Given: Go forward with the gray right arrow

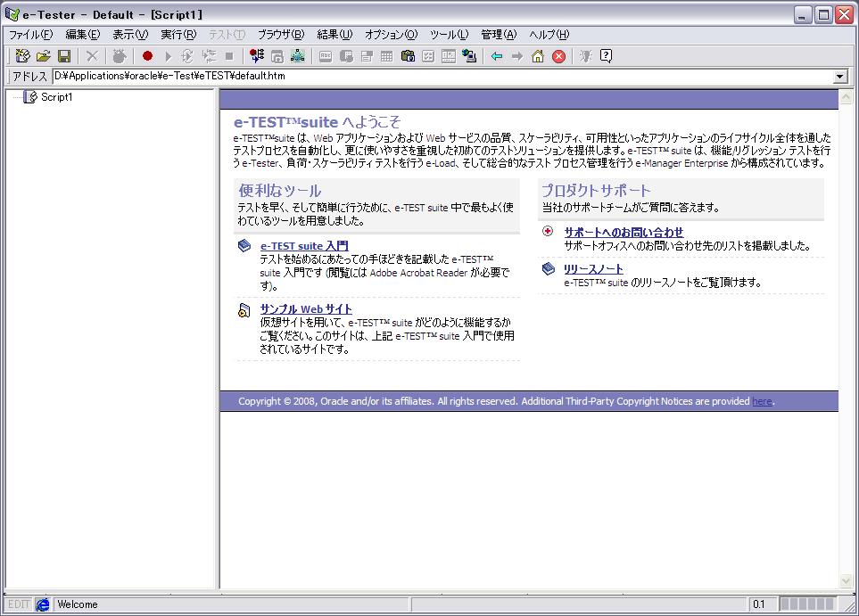Looking at the screenshot, I should 517,56.
